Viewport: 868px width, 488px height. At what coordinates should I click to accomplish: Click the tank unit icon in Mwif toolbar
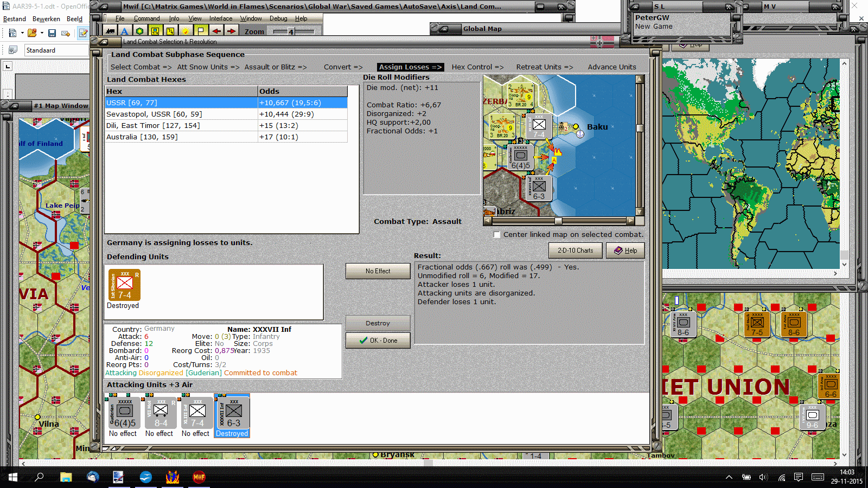[111, 31]
